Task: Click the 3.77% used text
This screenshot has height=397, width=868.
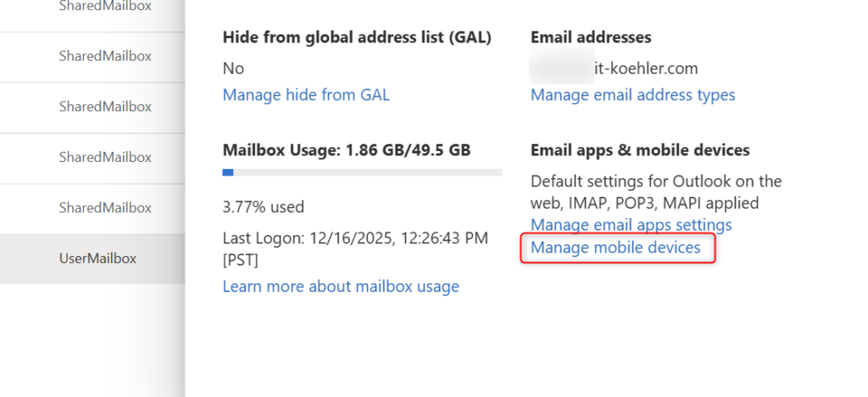Action: point(263,207)
